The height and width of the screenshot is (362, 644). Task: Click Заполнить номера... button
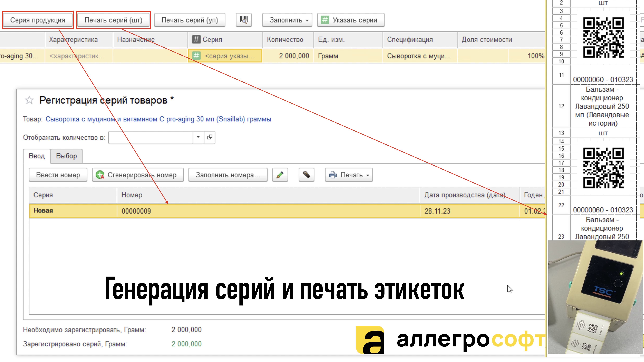point(228,175)
